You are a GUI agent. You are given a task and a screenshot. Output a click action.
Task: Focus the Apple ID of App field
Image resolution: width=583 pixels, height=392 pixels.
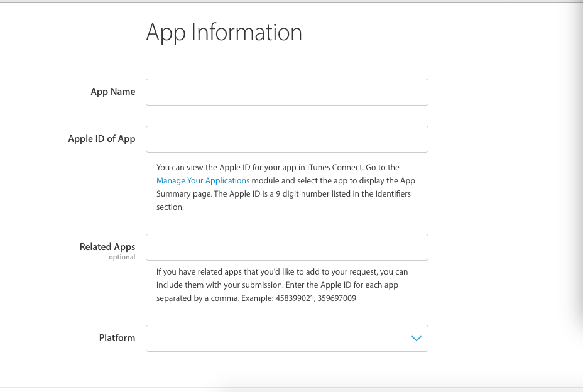click(x=286, y=139)
